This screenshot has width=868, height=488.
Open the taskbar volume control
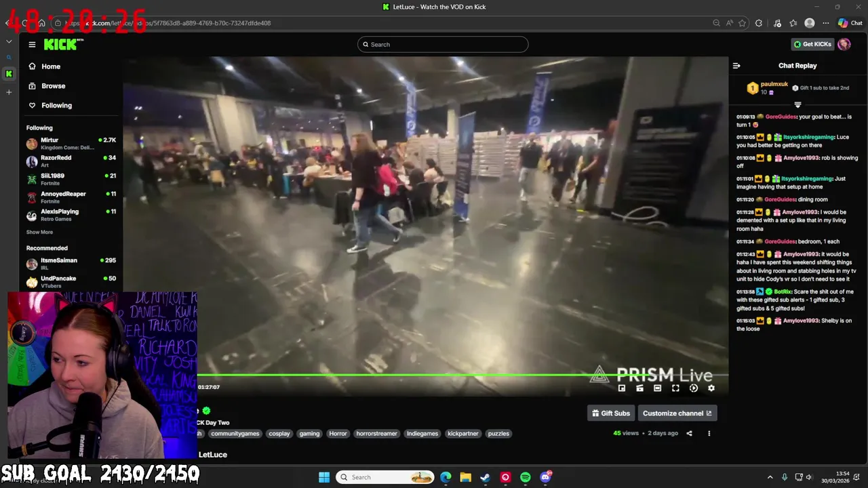tap(808, 477)
